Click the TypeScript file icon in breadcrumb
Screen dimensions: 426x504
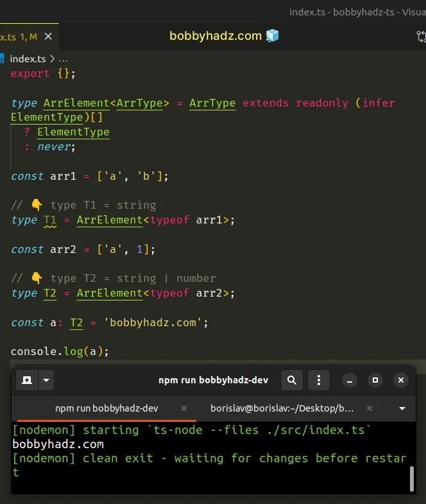pos(2,59)
